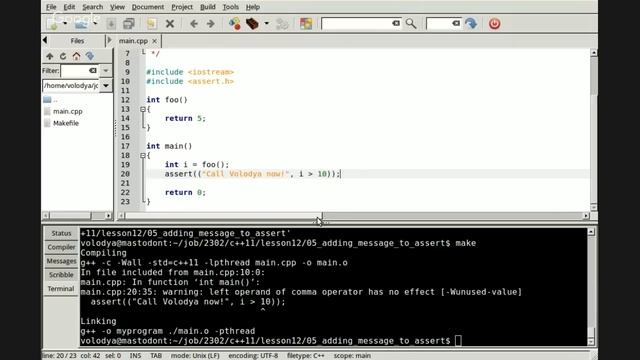Open the new file template dropdown arrow
Image resolution: width=640 pixels, height=360 pixels.
pyautogui.click(x=65, y=24)
